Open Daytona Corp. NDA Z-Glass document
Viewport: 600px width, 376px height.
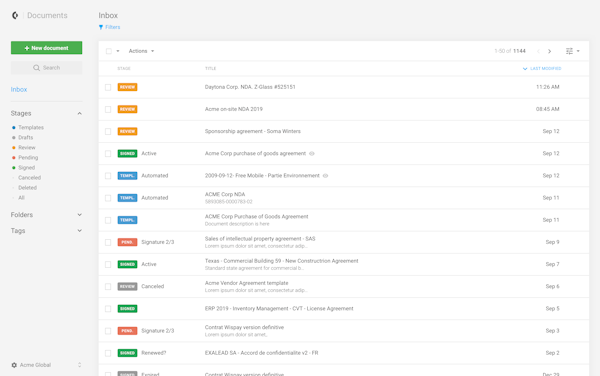[250, 87]
